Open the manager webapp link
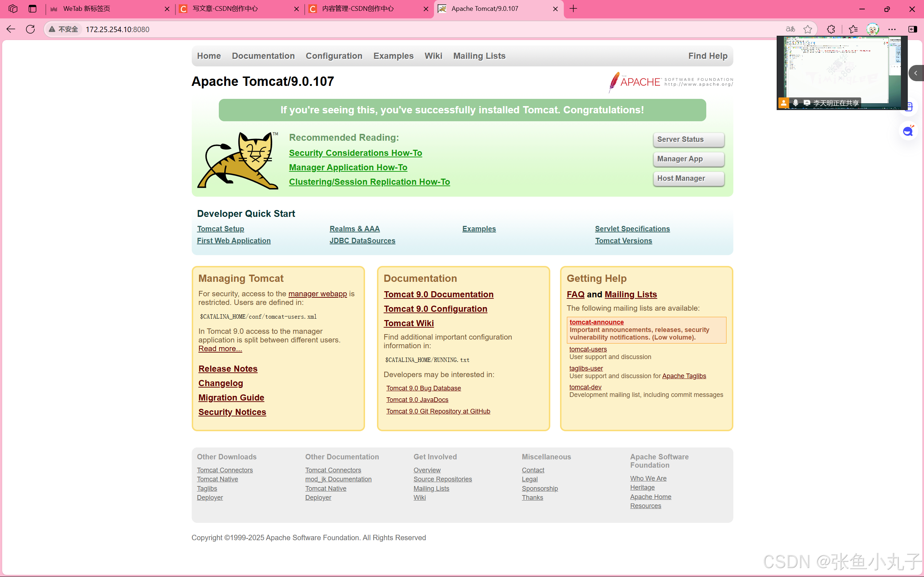Viewport: 924px width, 577px height. point(318,294)
